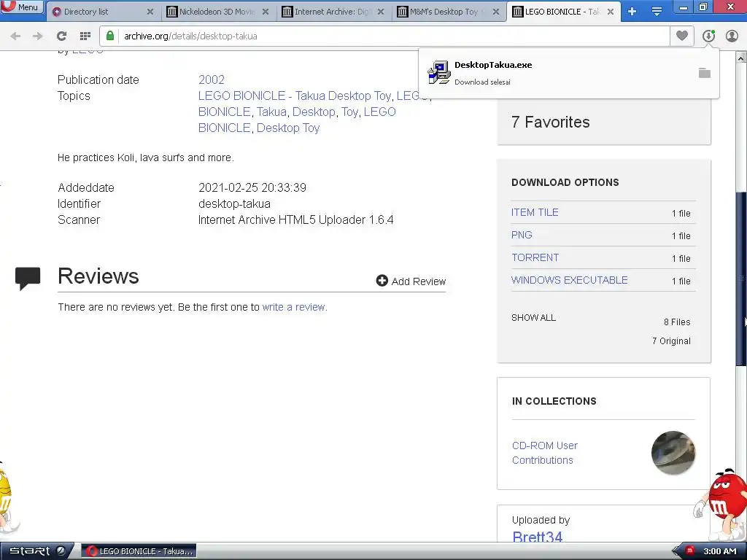Close the Nickelodeon 3D Movie tab
The width and height of the screenshot is (747, 560).
pyautogui.click(x=266, y=12)
